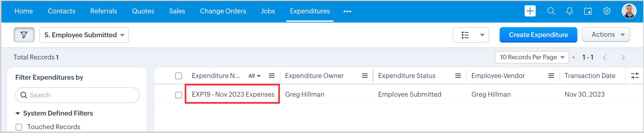The height and width of the screenshot is (133, 644).
Task: Open the notifications bell
Action: pyautogui.click(x=569, y=11)
